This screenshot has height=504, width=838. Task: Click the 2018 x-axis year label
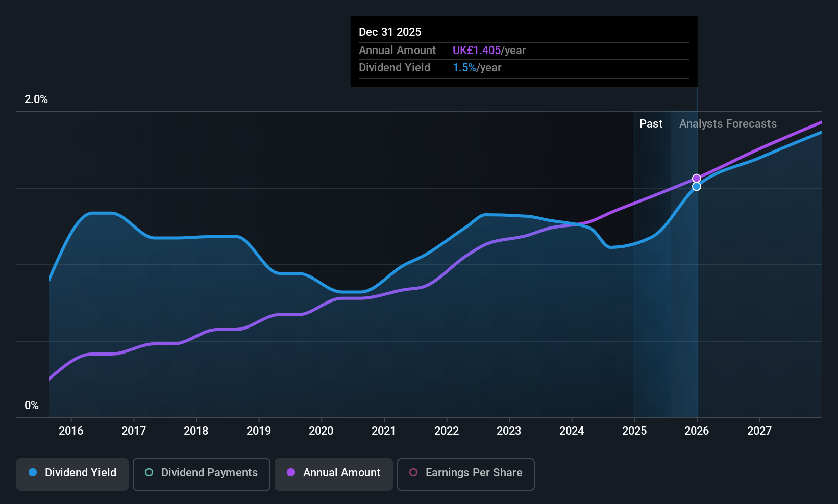[x=196, y=431]
